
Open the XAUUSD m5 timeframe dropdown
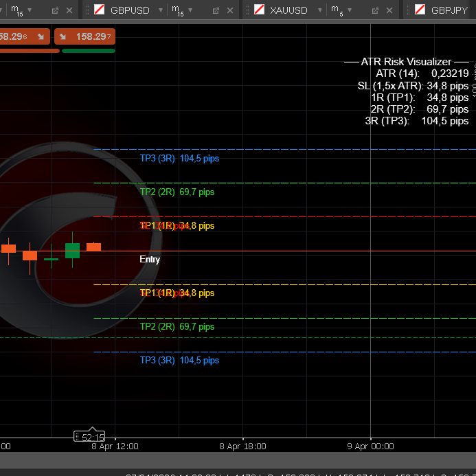click(350, 10)
